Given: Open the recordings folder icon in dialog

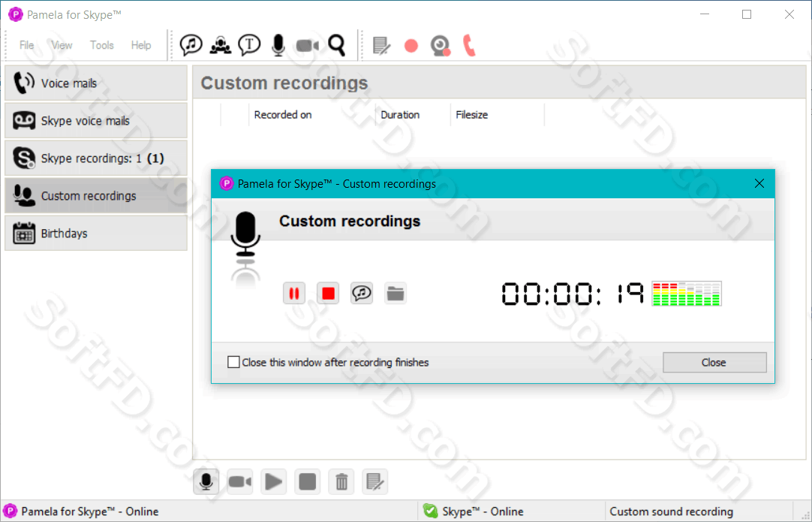Looking at the screenshot, I should pyautogui.click(x=395, y=294).
